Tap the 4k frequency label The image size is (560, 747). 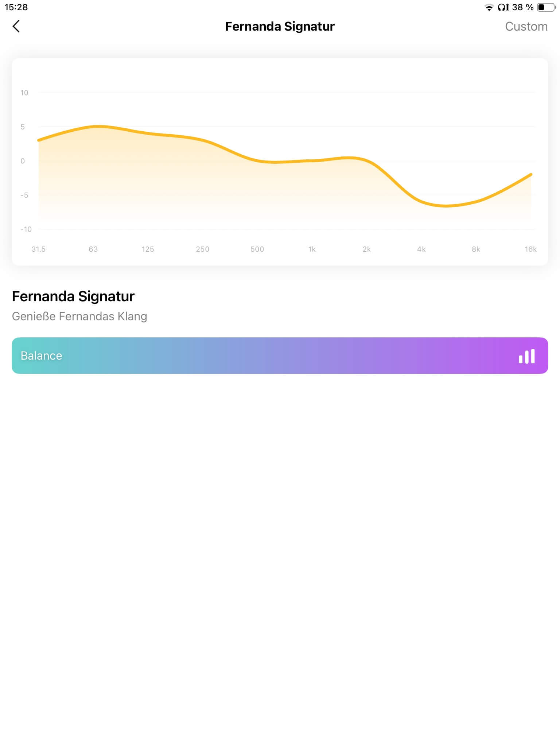[421, 249]
